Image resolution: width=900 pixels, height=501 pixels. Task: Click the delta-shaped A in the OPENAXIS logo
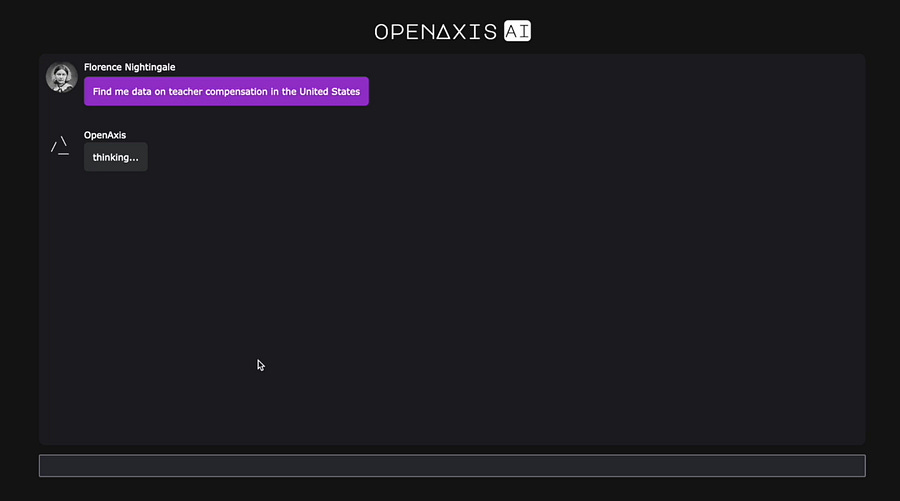pos(443,32)
